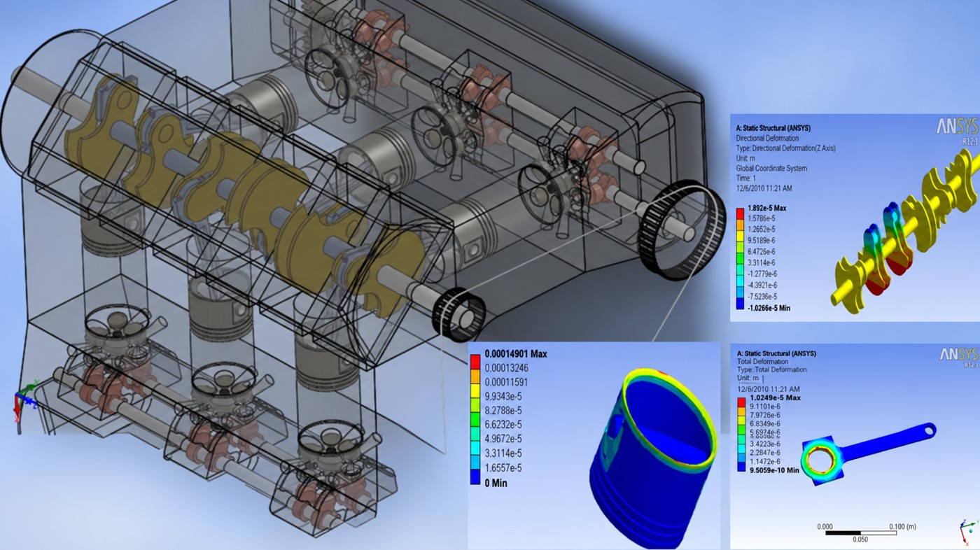Viewport: 980px width, 550px height.
Task: Click the '9.1101e-6' legend value
Action: pos(764,407)
